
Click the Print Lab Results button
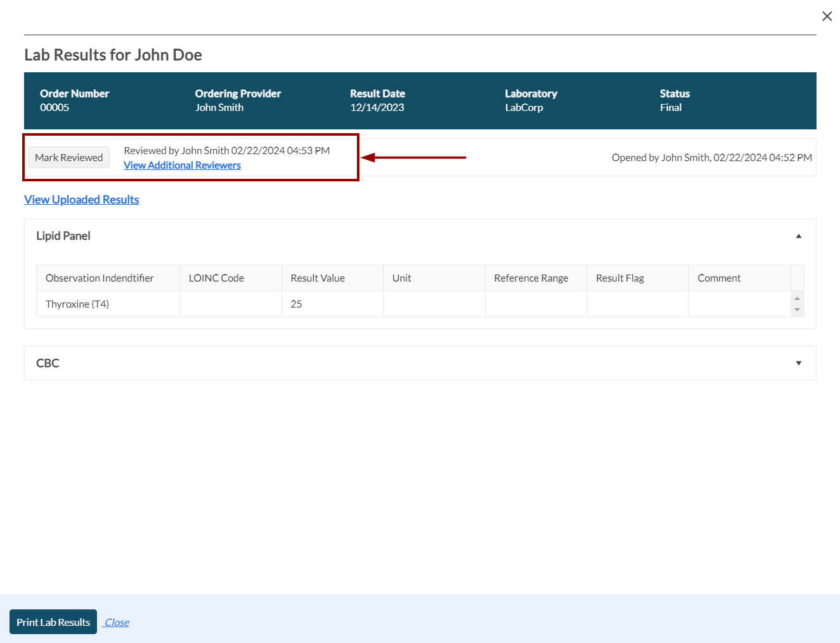tap(53, 622)
